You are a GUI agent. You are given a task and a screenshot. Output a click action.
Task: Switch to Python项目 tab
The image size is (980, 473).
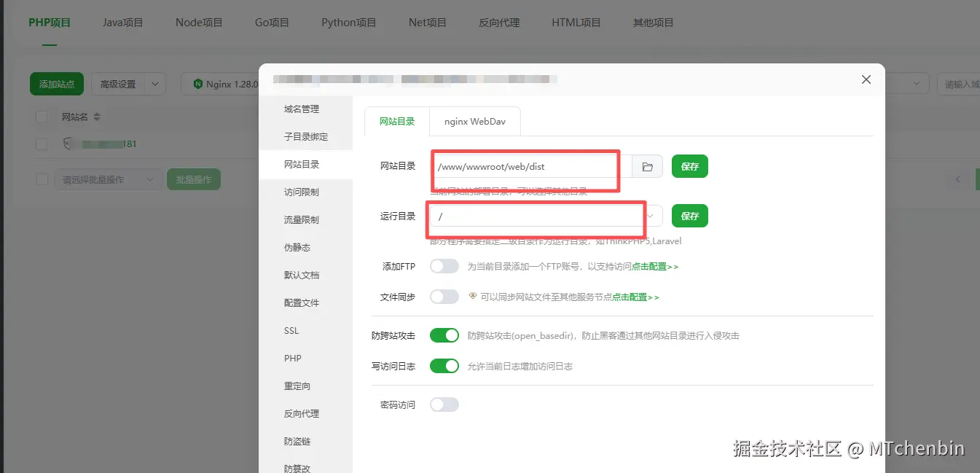pyautogui.click(x=349, y=23)
